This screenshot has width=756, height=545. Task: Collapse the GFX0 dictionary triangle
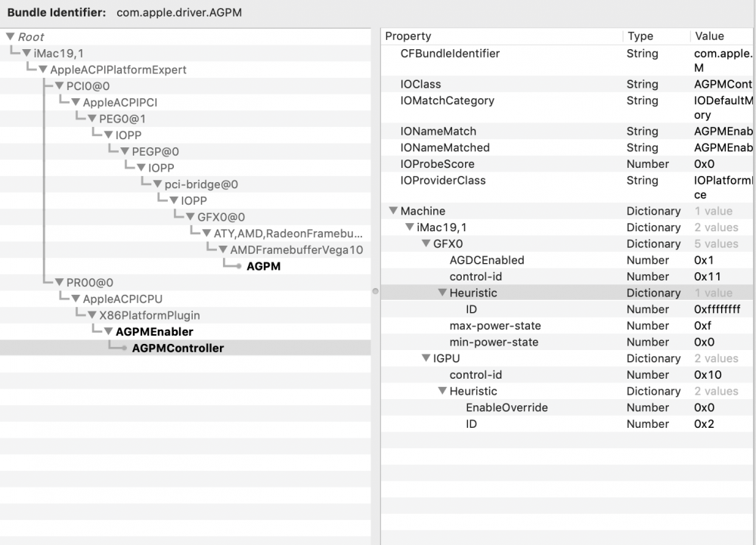(x=426, y=243)
